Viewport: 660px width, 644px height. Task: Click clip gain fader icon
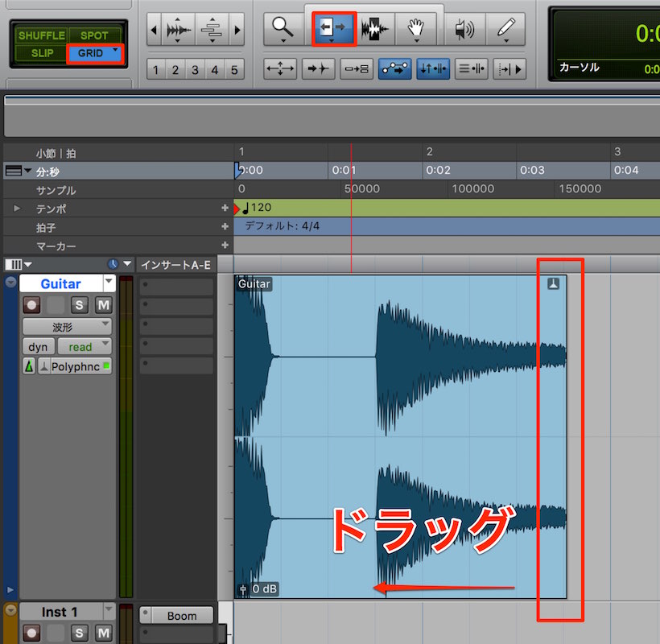click(243, 590)
